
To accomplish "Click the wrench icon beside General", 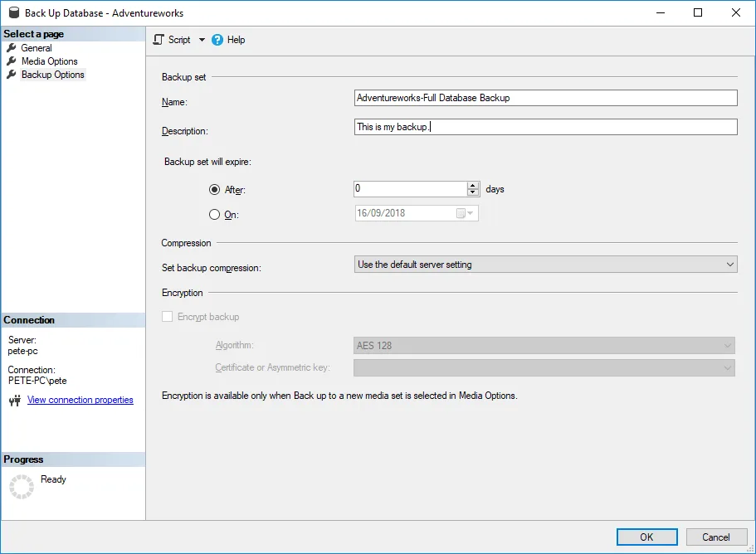I will click(11, 48).
